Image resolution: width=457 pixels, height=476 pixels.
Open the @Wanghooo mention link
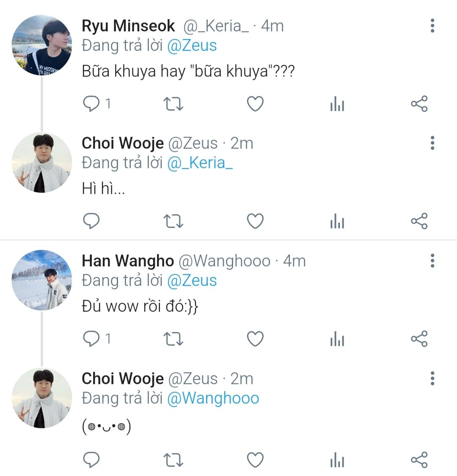click(x=213, y=398)
